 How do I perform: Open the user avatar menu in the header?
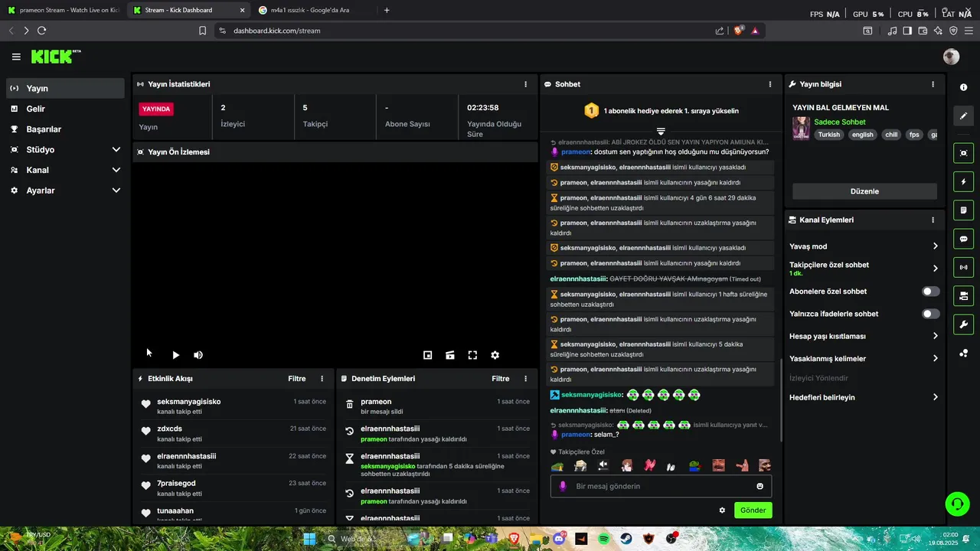[x=951, y=57]
